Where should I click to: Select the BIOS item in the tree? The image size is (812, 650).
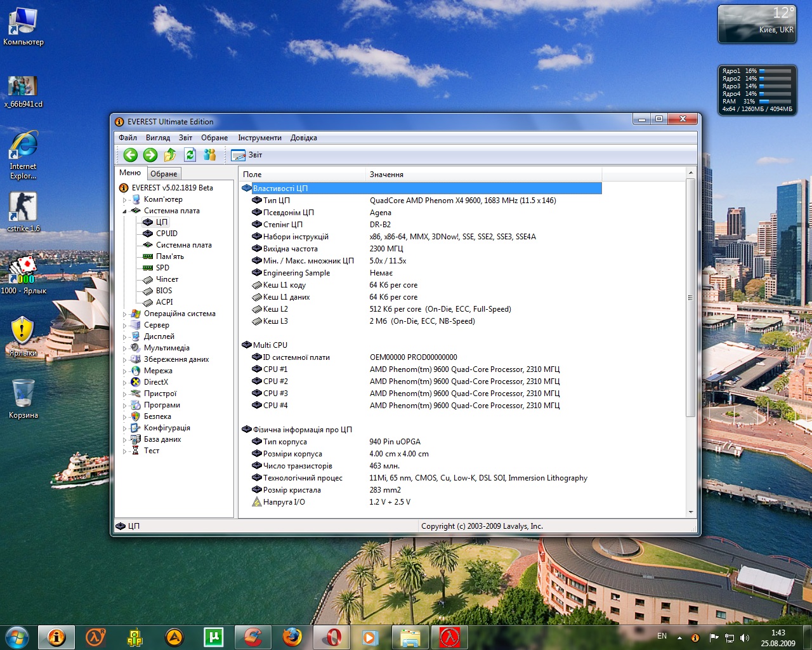point(164,291)
